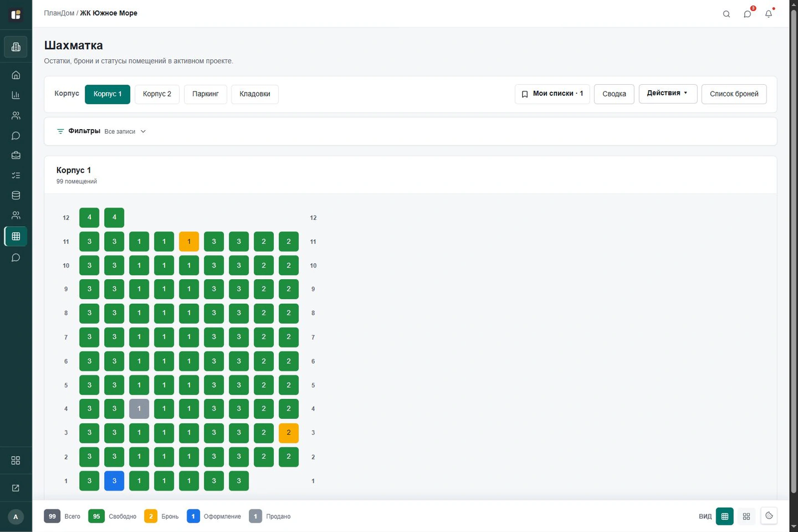
Task: Expand the Действия dropdown
Action: coord(668,94)
